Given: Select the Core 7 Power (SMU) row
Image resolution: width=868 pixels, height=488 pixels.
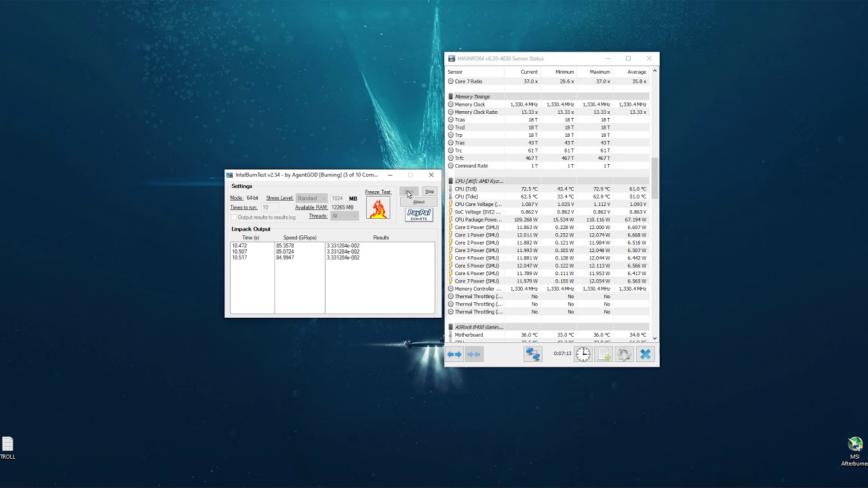Looking at the screenshot, I should pos(548,281).
